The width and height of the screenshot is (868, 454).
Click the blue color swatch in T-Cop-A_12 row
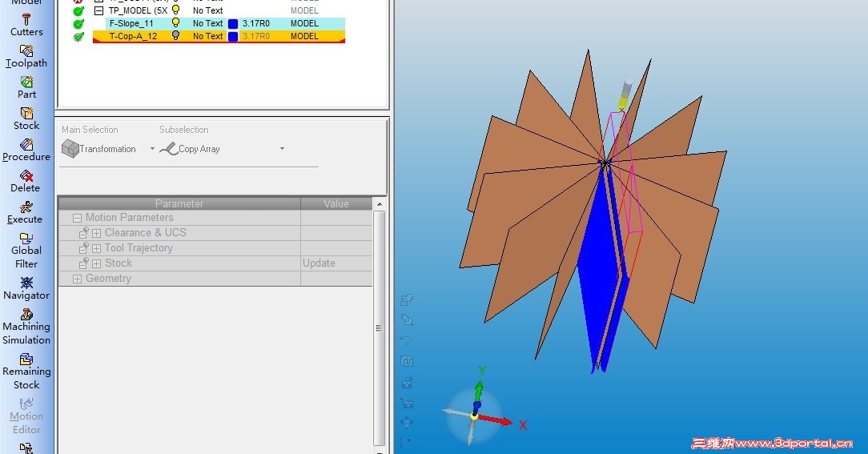click(x=233, y=36)
